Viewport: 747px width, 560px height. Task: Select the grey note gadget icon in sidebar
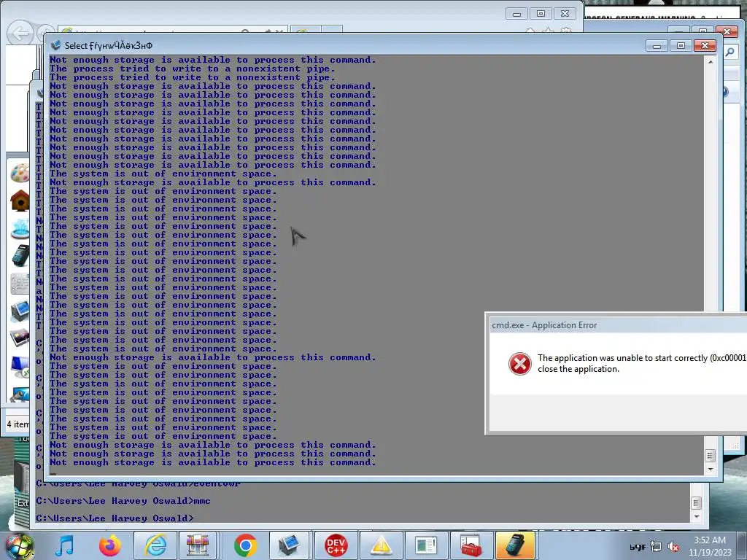[20, 284]
